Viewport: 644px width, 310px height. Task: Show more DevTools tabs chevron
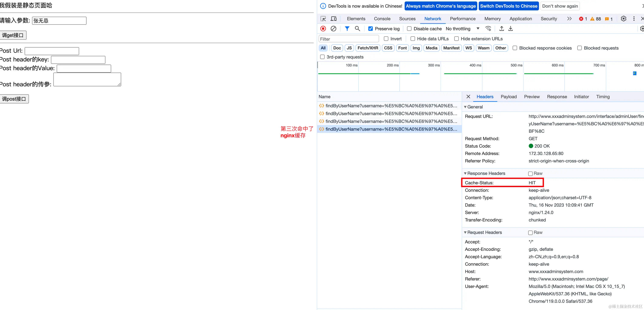(x=569, y=19)
